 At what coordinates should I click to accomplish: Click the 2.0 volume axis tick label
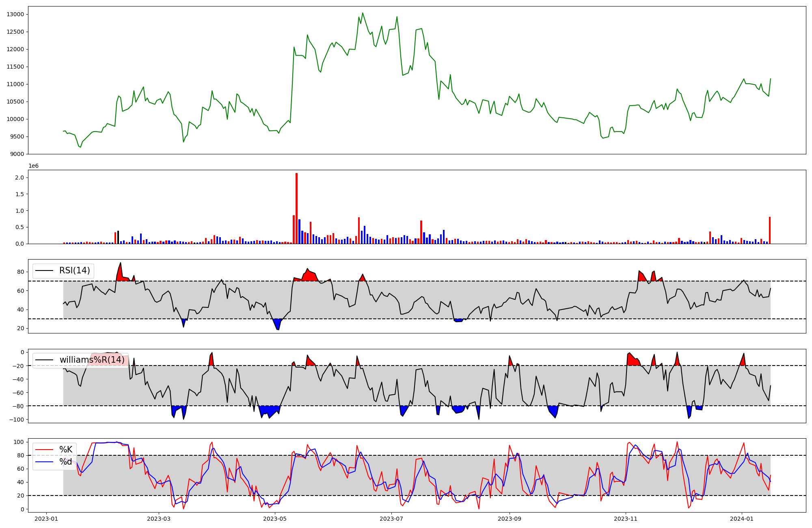19,177
